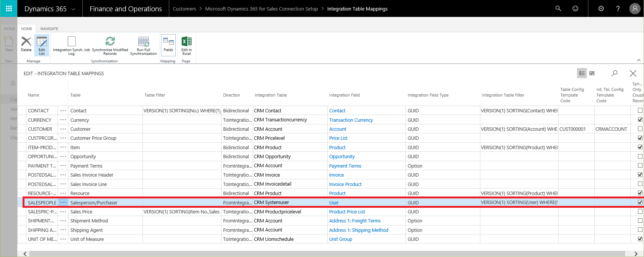The width and height of the screenshot is (644, 257).
Task: Open row actions for SALESPEOPLE mapping
Action: click(x=63, y=203)
